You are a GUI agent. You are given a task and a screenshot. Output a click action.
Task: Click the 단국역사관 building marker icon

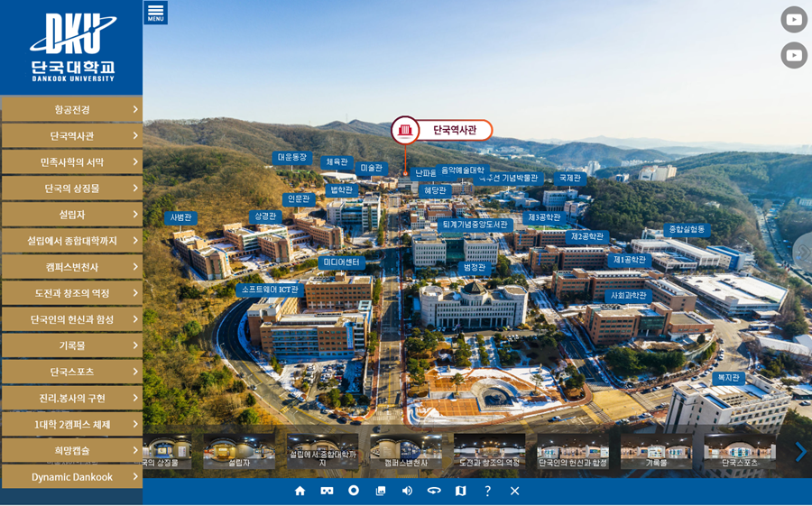(405, 130)
